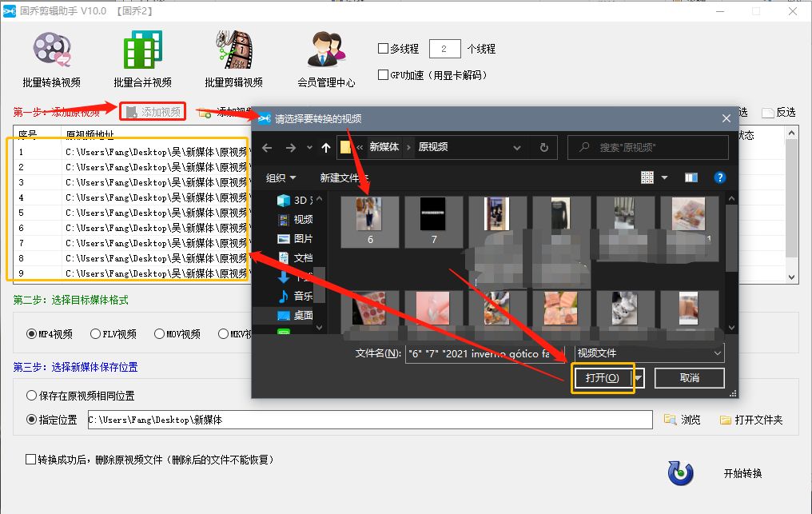Image resolution: width=812 pixels, height=514 pixels.
Task: Select video thumbnail named 6
Action: [x=370, y=221]
